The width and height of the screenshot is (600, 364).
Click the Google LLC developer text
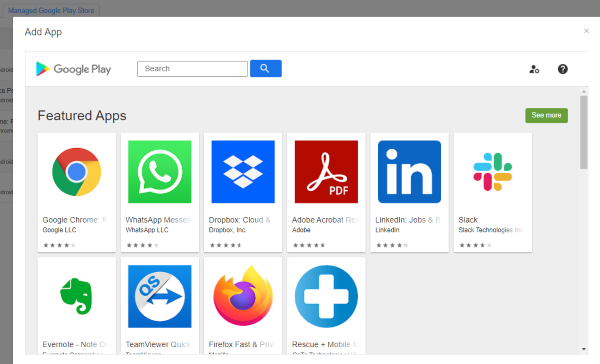pyautogui.click(x=59, y=230)
